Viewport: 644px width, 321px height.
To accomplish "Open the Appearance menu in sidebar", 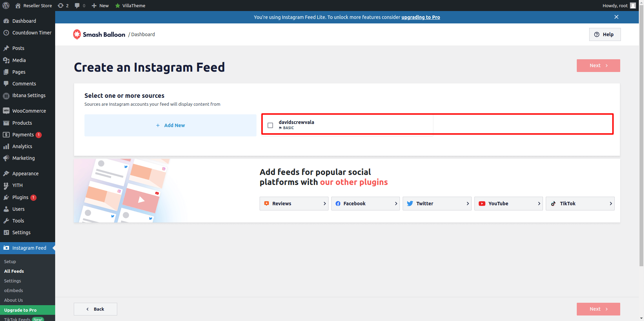I will (x=25, y=174).
